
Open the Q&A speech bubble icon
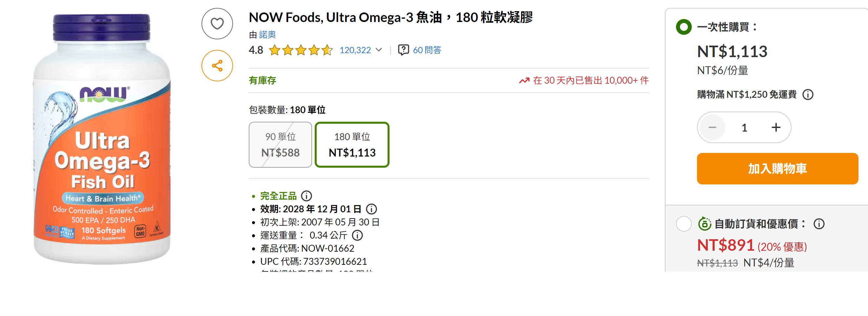pyautogui.click(x=403, y=50)
